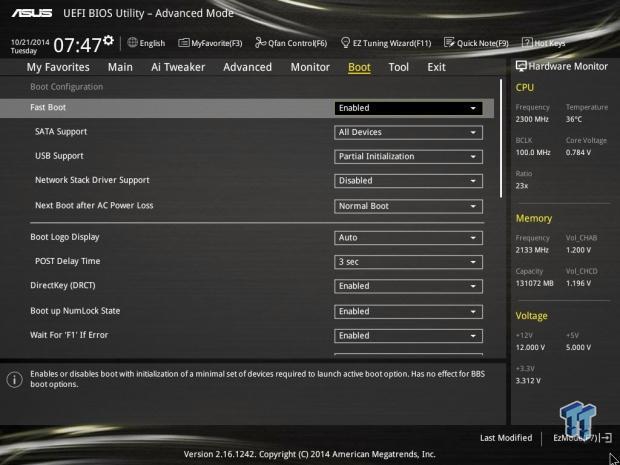Open the Tool tab

click(x=399, y=67)
